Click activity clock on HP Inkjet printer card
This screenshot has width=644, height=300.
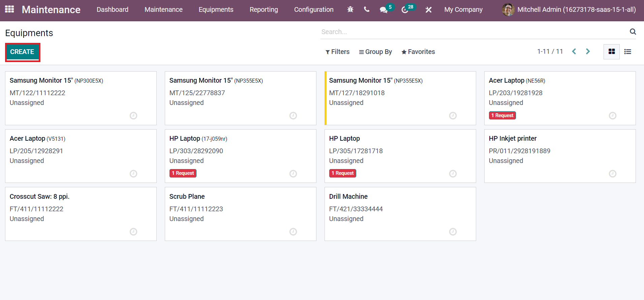pyautogui.click(x=613, y=174)
